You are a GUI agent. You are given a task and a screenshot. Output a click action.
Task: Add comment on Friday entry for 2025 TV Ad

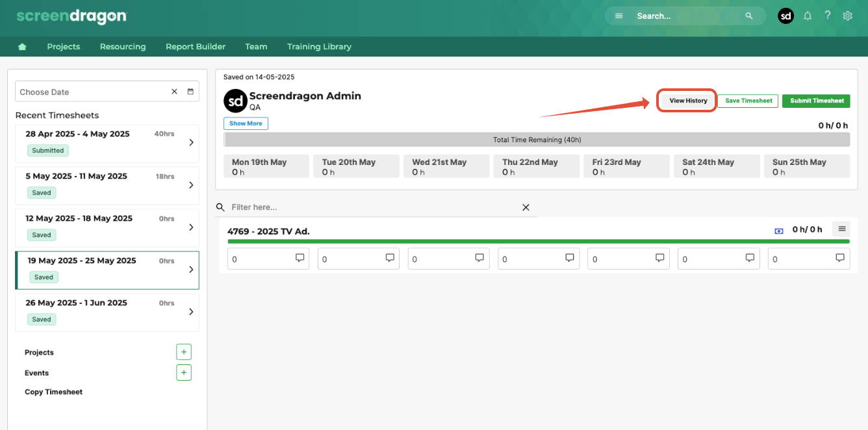(660, 258)
